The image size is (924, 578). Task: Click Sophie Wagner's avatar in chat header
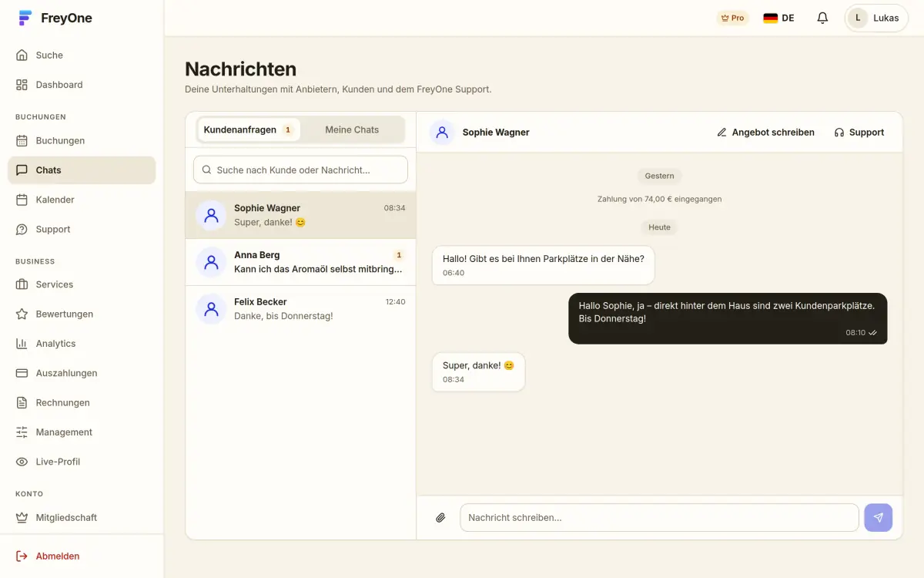click(x=442, y=133)
